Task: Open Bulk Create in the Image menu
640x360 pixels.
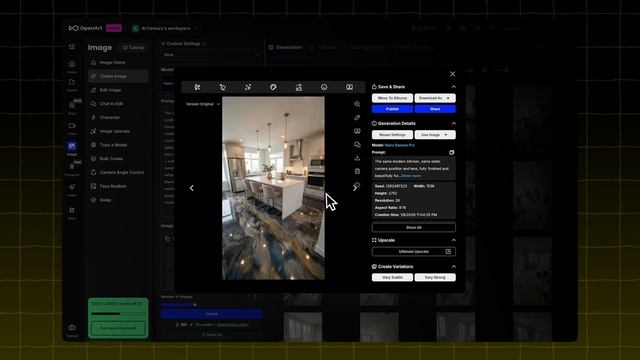Action: tap(118, 158)
